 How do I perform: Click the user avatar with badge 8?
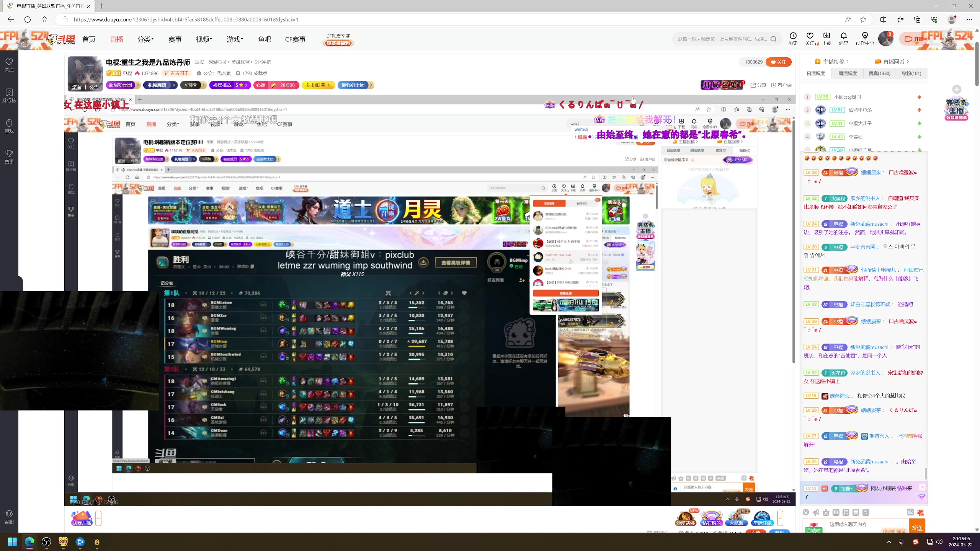(885, 39)
